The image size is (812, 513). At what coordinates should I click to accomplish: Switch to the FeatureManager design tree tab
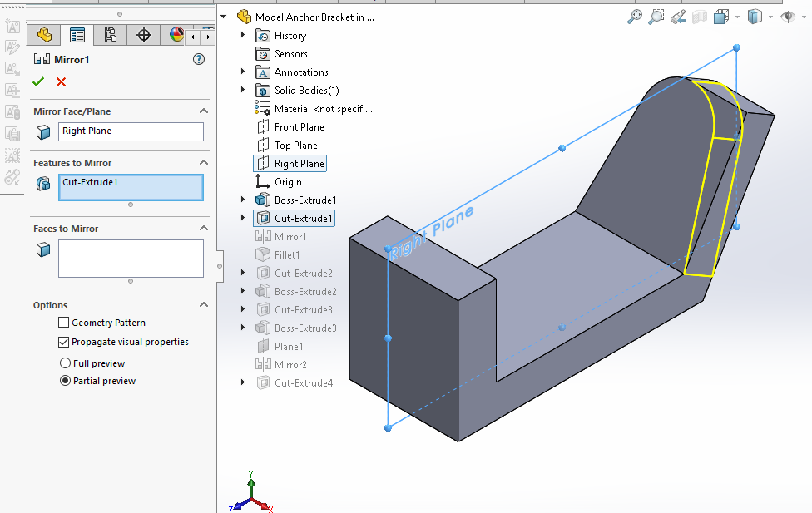coord(44,35)
